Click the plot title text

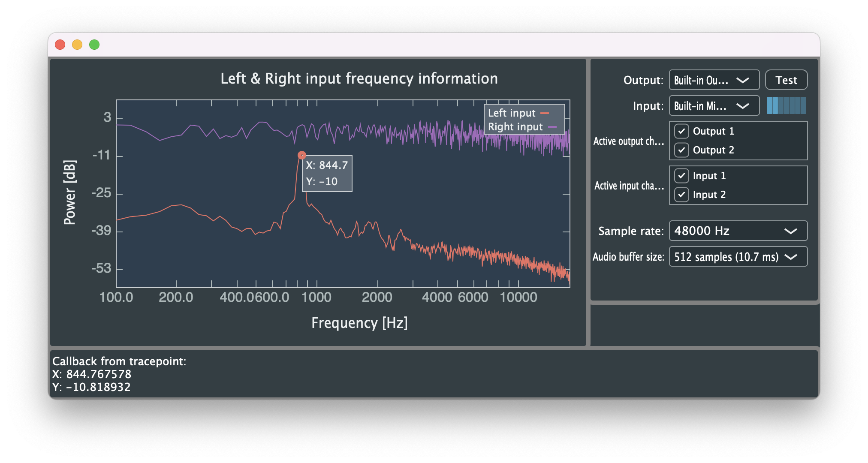pyautogui.click(x=359, y=79)
